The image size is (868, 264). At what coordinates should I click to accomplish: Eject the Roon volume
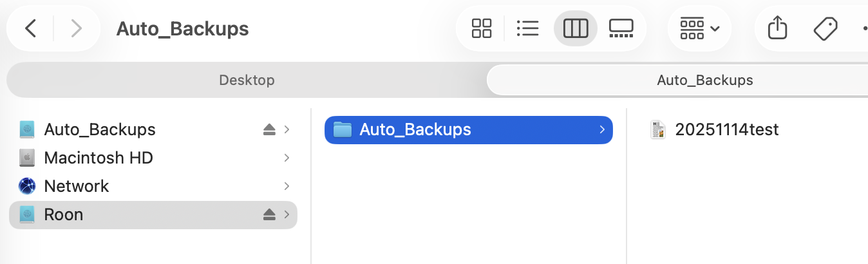[270, 215]
